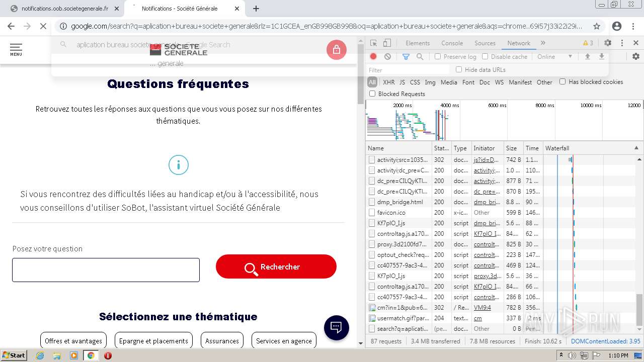Viewport: 644px width, 362px height.
Task: Switch to the Elements tab
Action: [418, 43]
